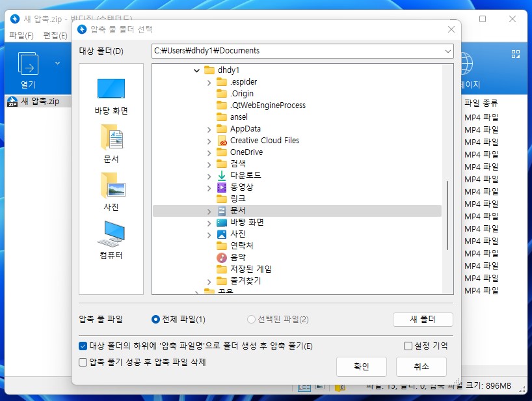Expand the Creative Cloud Files node

point(209,141)
